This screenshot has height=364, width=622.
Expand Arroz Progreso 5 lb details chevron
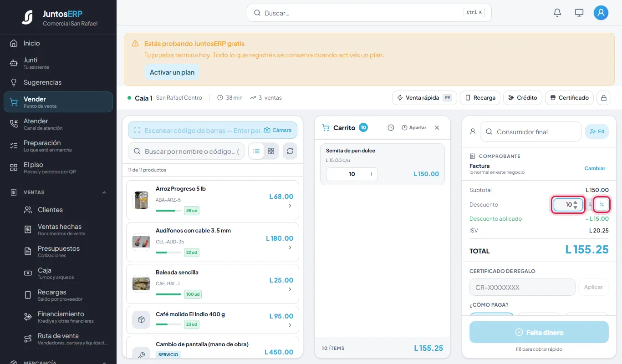point(290,206)
